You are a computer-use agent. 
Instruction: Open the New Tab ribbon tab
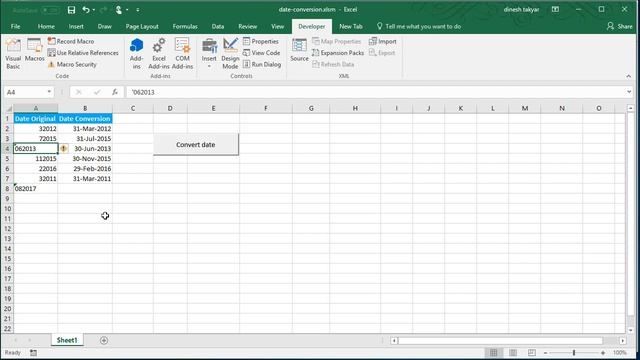coord(351,26)
